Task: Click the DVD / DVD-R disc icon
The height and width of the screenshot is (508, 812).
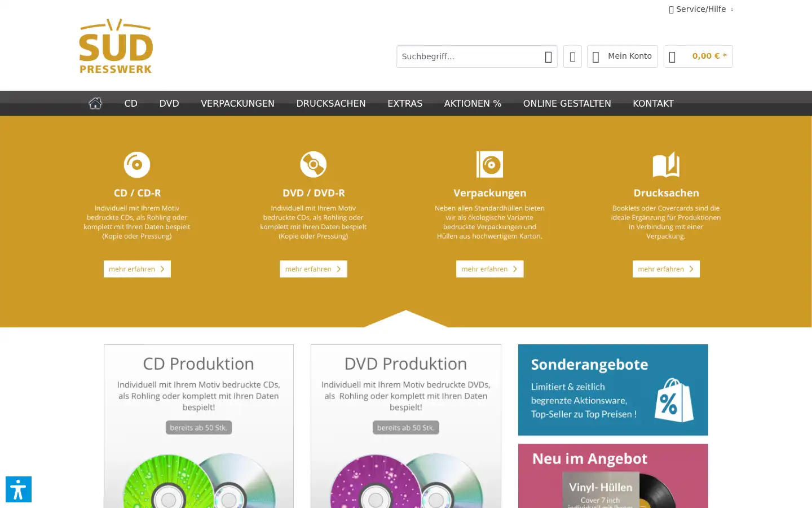Action: point(314,165)
